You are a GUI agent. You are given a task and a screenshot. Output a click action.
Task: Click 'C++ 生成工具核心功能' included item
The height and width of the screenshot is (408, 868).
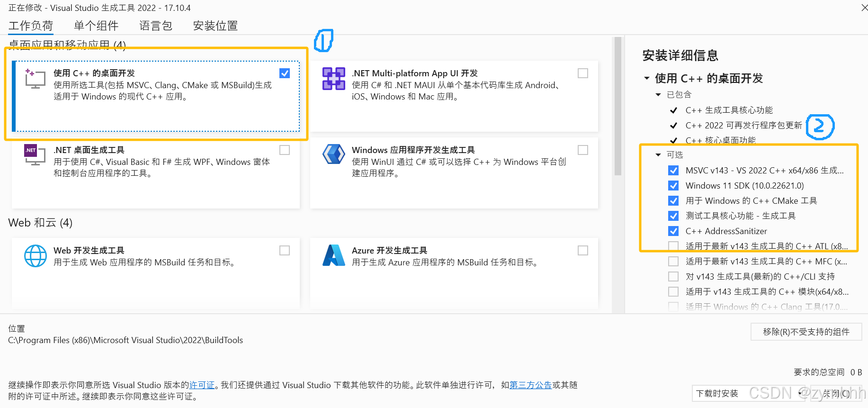729,110
